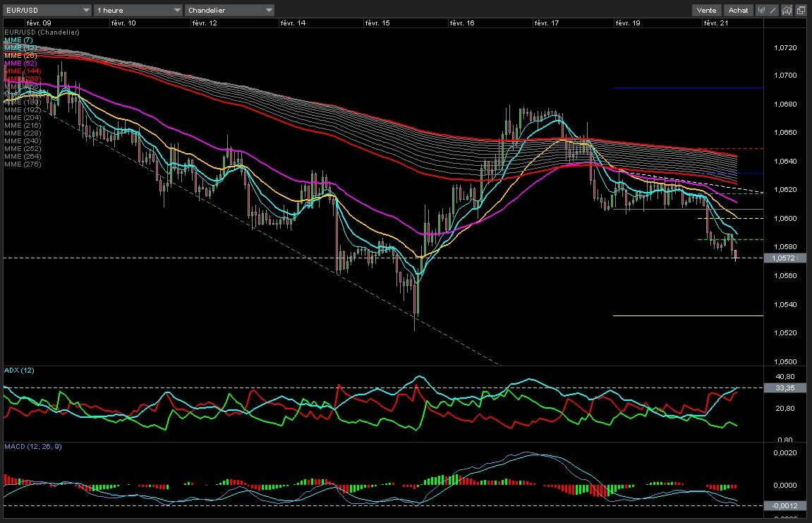Select the MME (216) indicator label
812x523 pixels.
point(23,126)
